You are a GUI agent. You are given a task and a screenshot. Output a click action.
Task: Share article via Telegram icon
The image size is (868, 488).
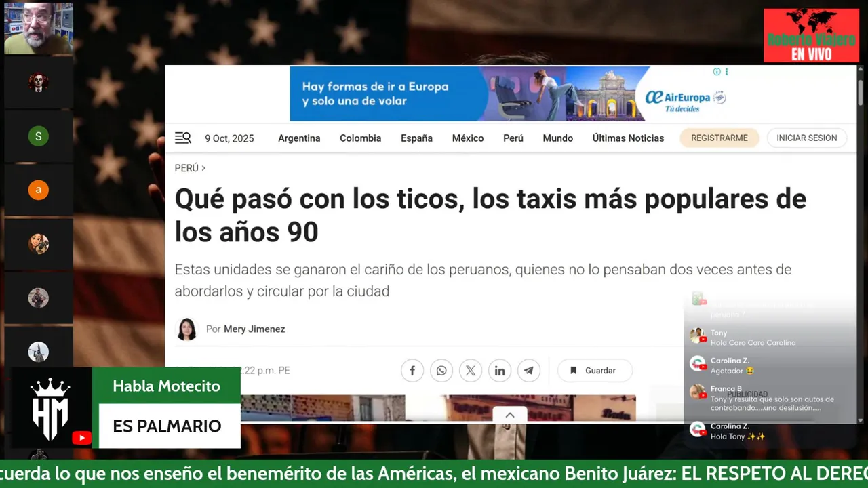pyautogui.click(x=529, y=371)
